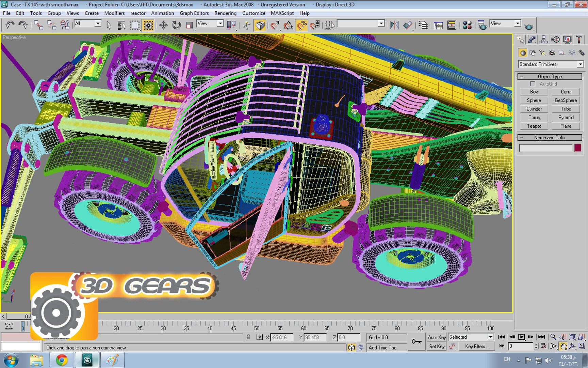Click the Redo arrow icon

[x=23, y=25]
